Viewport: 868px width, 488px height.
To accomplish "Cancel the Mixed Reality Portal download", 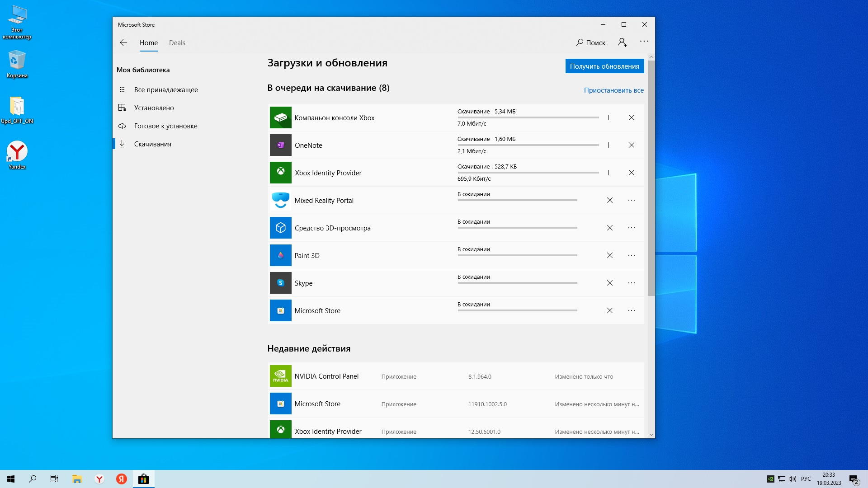I will point(609,200).
